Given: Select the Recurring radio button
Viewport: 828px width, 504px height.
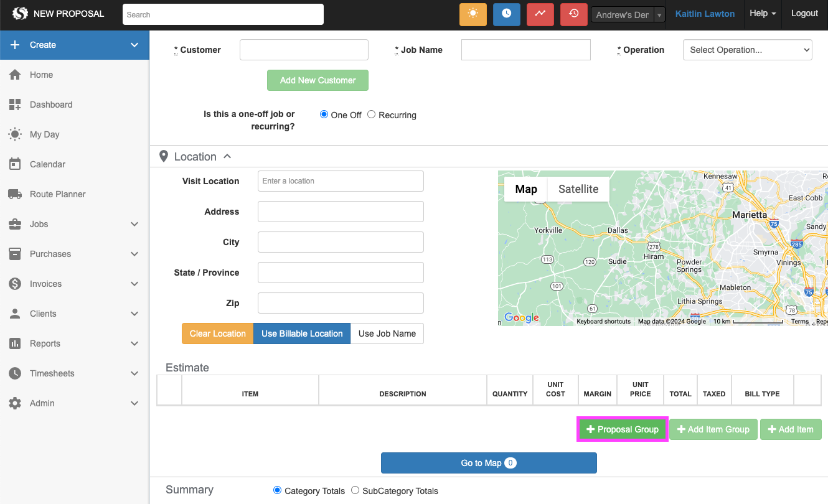Looking at the screenshot, I should (372, 114).
